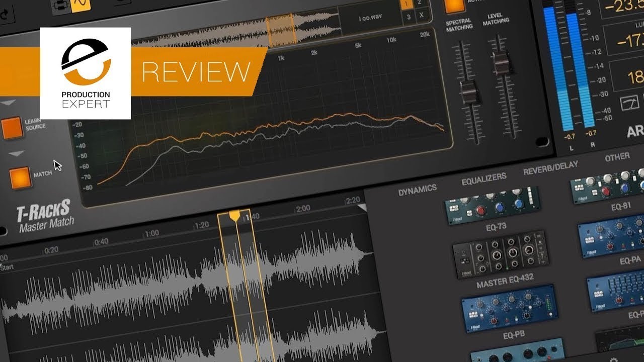
Task: Click the 20k frequency label on the spectrum graph
Action: [425, 35]
